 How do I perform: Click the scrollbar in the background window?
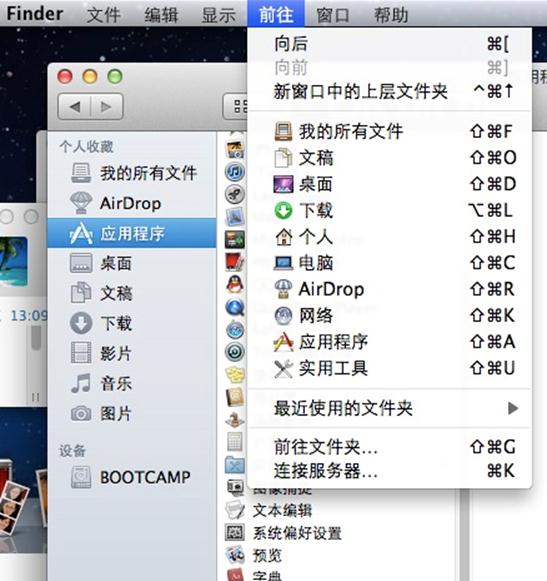pyautogui.click(x=36, y=337)
